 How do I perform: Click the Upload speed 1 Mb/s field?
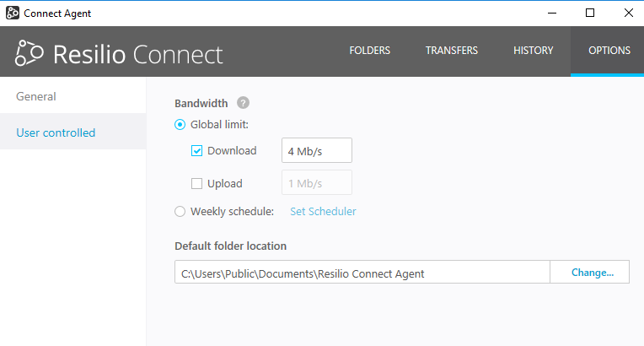tap(316, 183)
